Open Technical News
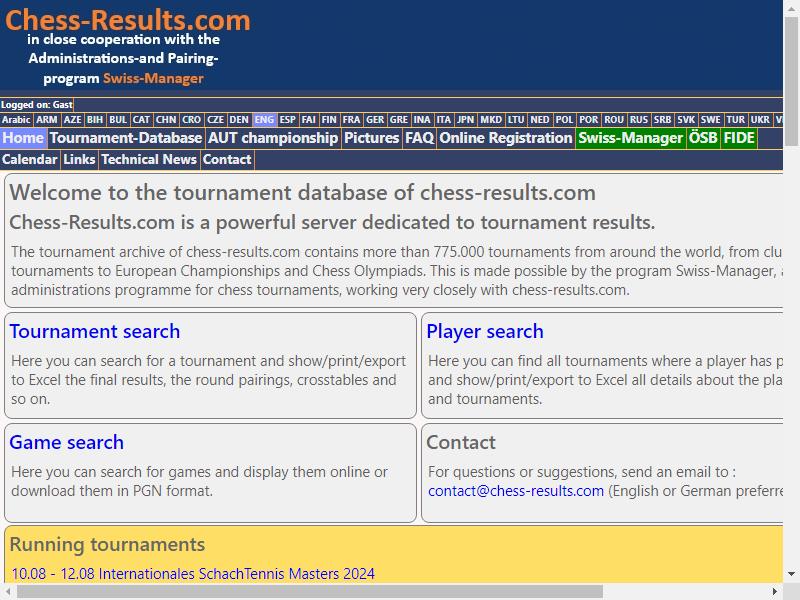800x600 pixels. click(x=149, y=160)
